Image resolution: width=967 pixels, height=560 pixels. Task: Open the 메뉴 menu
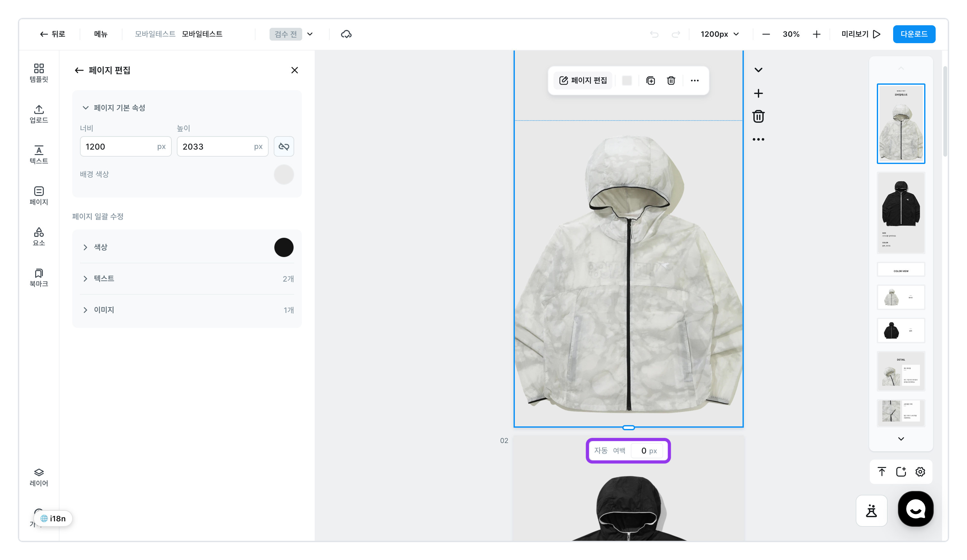coord(100,34)
